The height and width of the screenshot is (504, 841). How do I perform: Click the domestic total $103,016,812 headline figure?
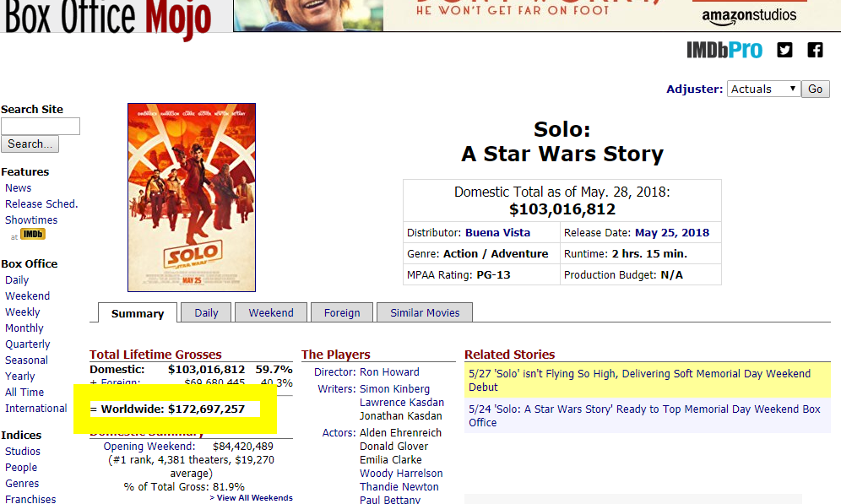point(562,209)
